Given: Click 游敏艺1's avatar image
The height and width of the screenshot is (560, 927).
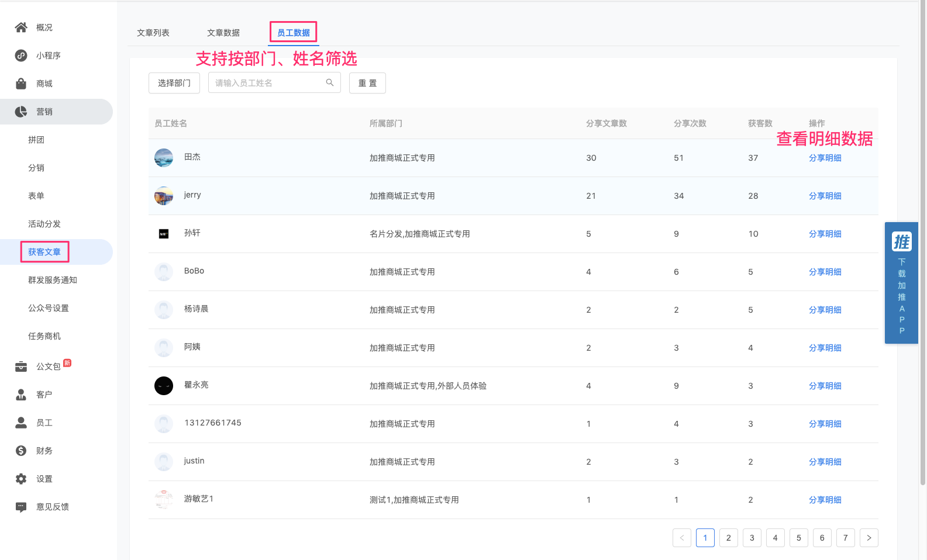Looking at the screenshot, I should pyautogui.click(x=164, y=500).
